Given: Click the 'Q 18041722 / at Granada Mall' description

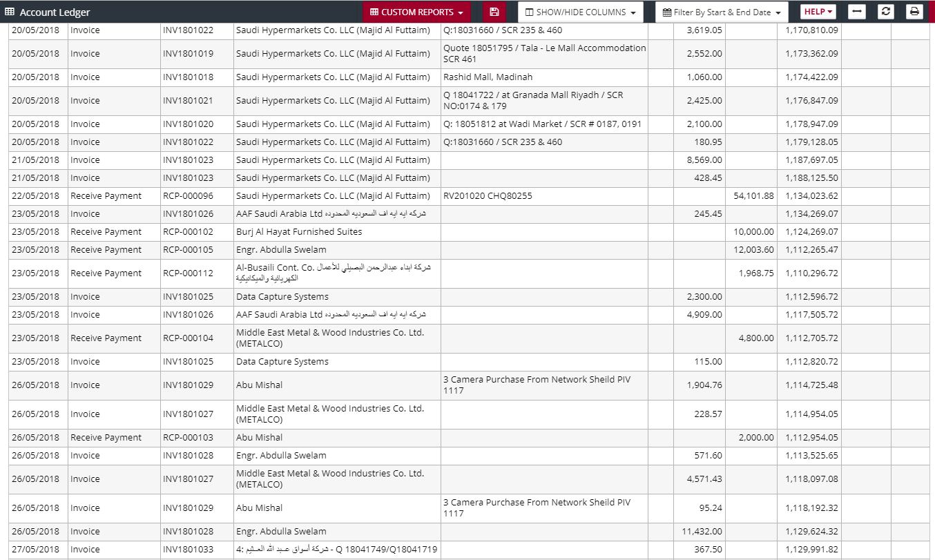Looking at the screenshot, I should 533,101.
